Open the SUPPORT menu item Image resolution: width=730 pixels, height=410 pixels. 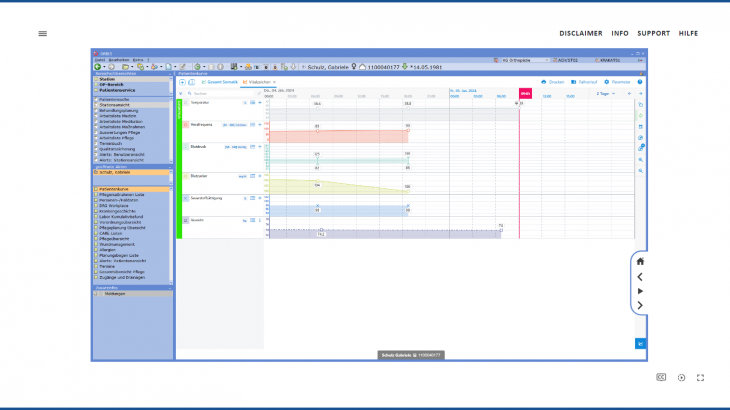coord(654,33)
